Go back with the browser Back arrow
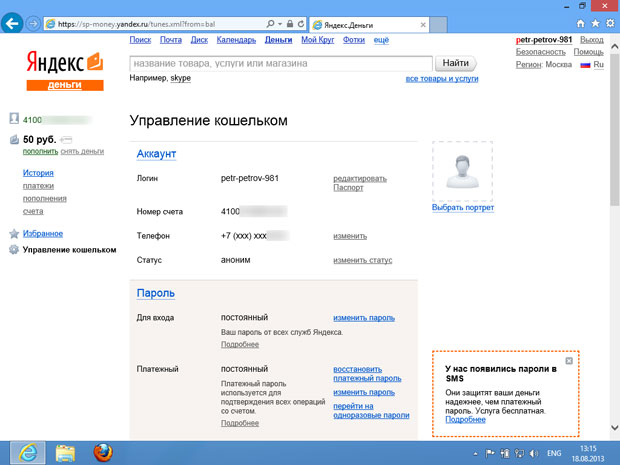This screenshot has height=465, width=620. [11, 23]
